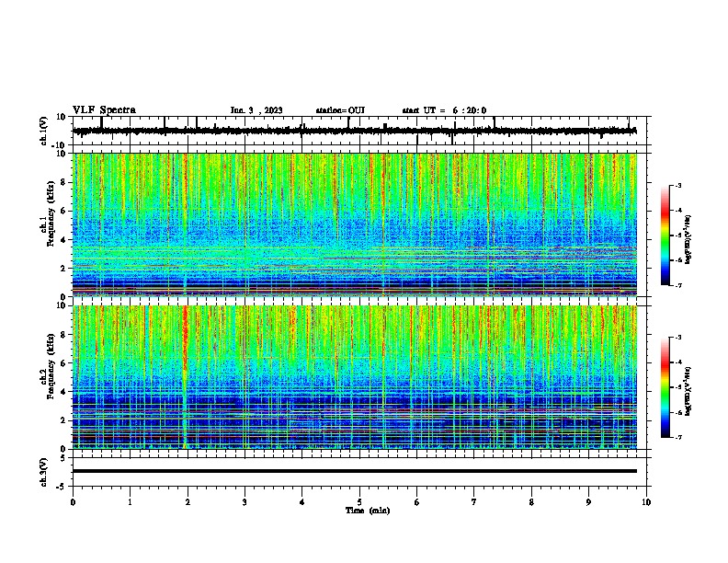Click the time-axis tick label "9"
Viewport: 728px width, 563px height.
[x=588, y=502]
